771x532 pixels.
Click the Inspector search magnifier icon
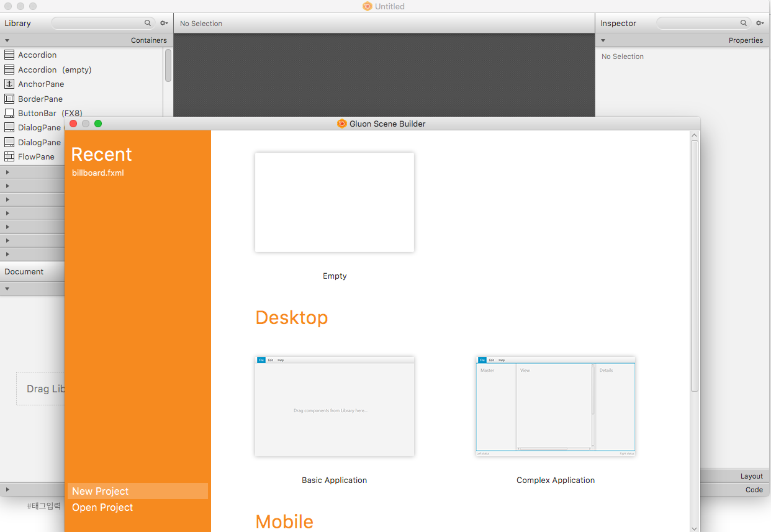tap(744, 23)
